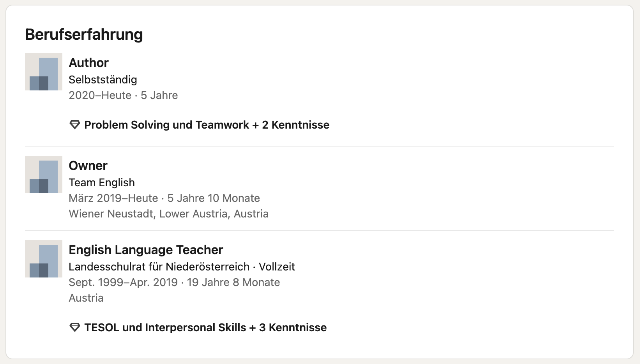The width and height of the screenshot is (640, 364).
Task: Click the Owner job title
Action: tap(88, 166)
